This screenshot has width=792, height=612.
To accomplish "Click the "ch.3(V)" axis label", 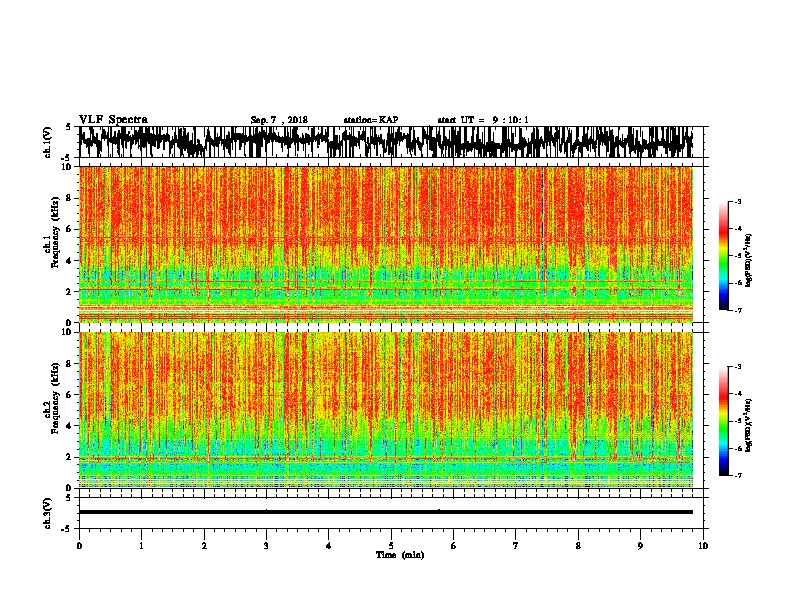I will 48,513.
